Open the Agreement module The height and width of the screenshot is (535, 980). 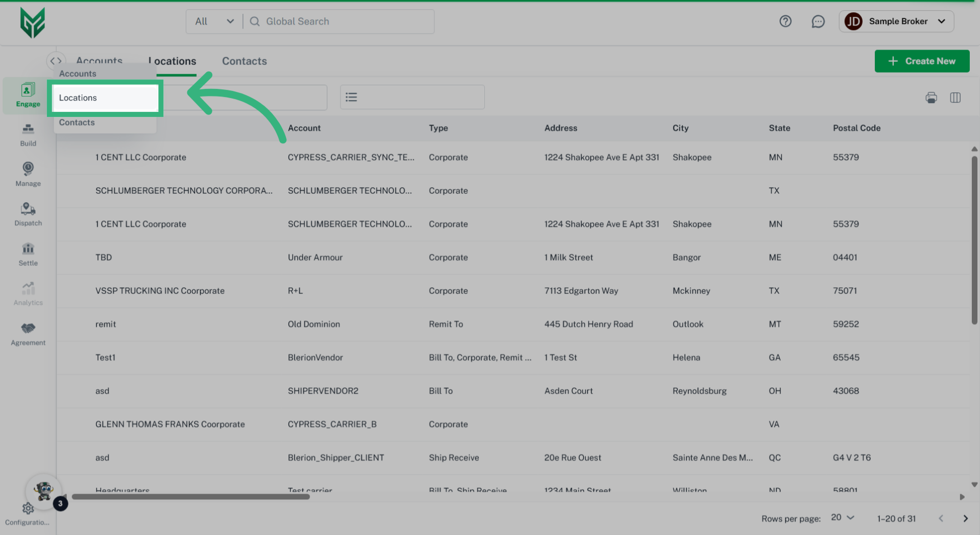click(x=28, y=334)
